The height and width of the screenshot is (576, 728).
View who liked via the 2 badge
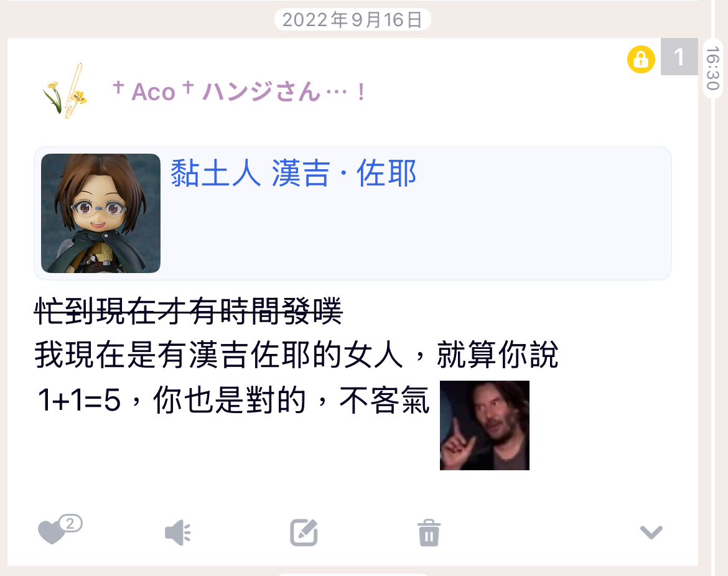click(x=70, y=523)
